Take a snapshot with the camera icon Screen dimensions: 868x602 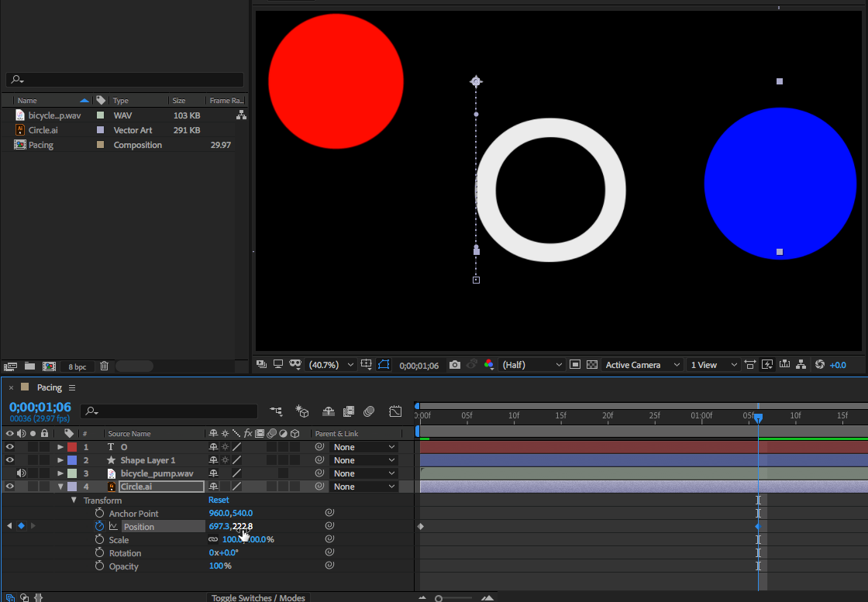(x=455, y=365)
